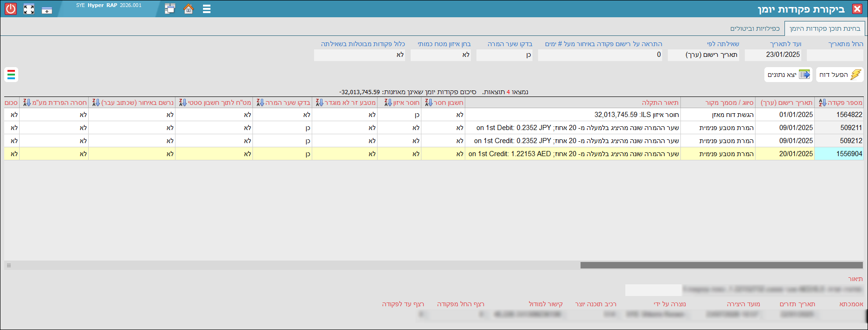Click the תיאור label in details panel

(855, 279)
